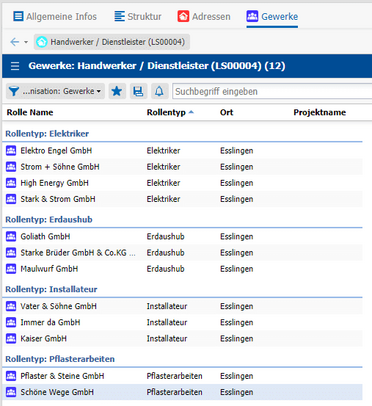Viewport: 372px width, 406px height.
Task: Sort by Rolle Name column header
Action: pos(30,112)
